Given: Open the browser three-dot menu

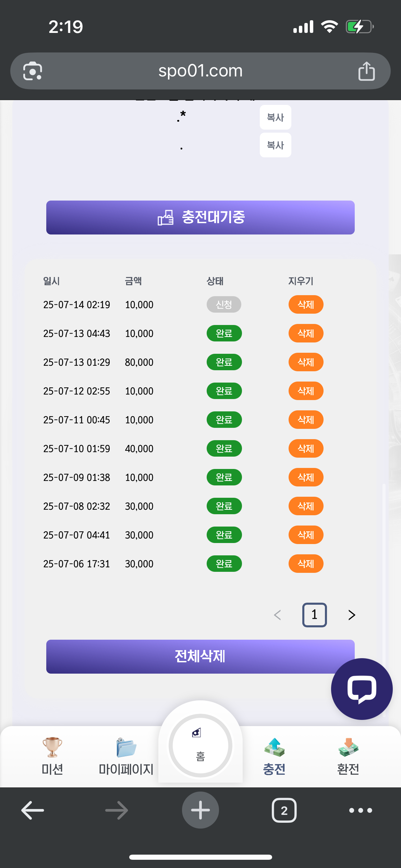Looking at the screenshot, I should pyautogui.click(x=361, y=810).
